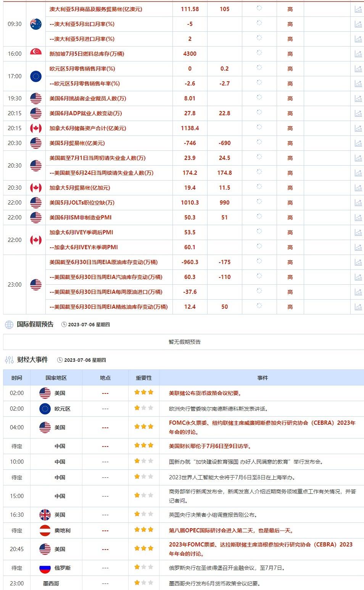Open 美联储公布货币政策会议纪要 event link

[x=205, y=393]
